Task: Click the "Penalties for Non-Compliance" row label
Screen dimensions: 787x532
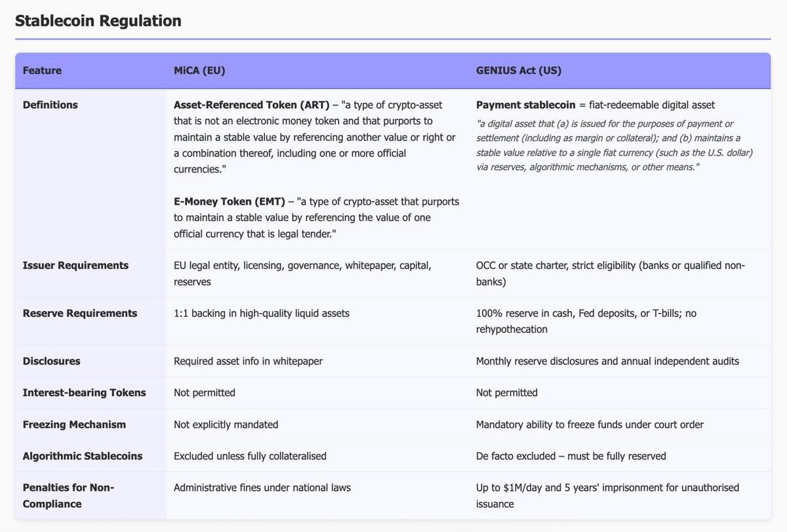Action: [68, 495]
